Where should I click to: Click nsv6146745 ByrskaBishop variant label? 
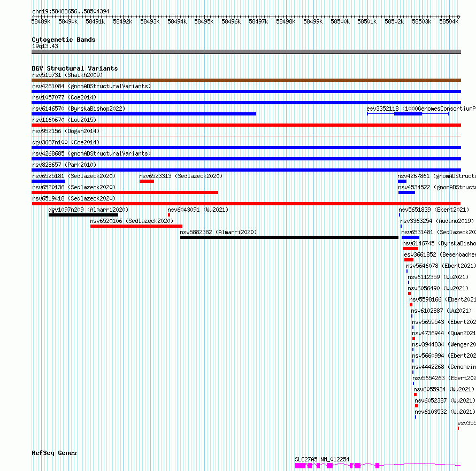[439, 243]
